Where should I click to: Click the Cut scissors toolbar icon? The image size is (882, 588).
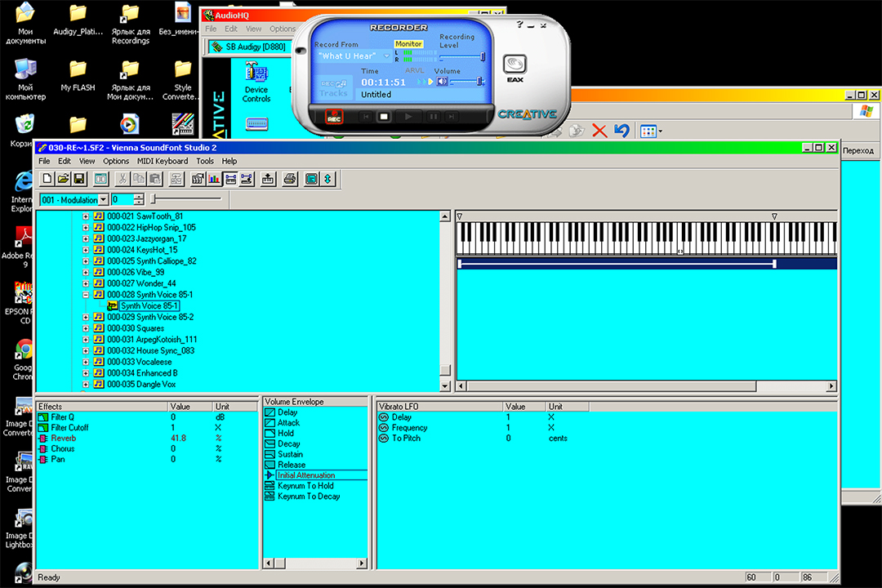click(122, 179)
